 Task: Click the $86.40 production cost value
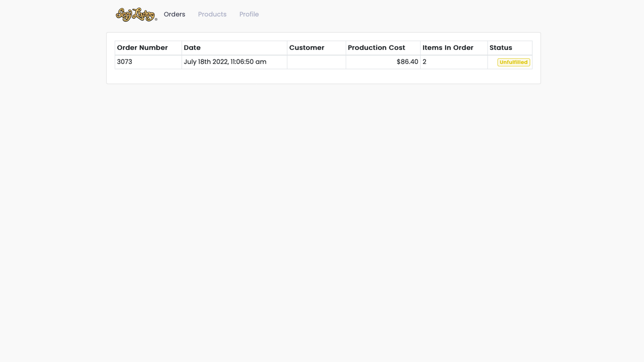point(408,61)
